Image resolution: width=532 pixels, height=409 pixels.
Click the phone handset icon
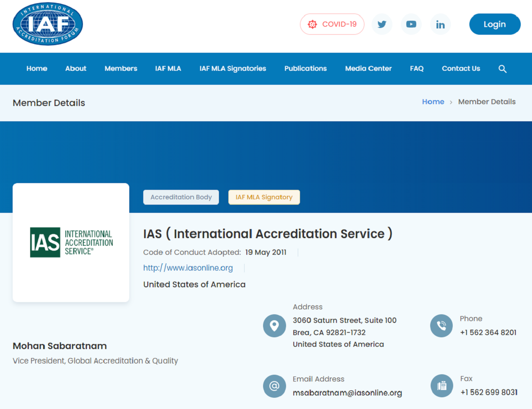point(441,326)
